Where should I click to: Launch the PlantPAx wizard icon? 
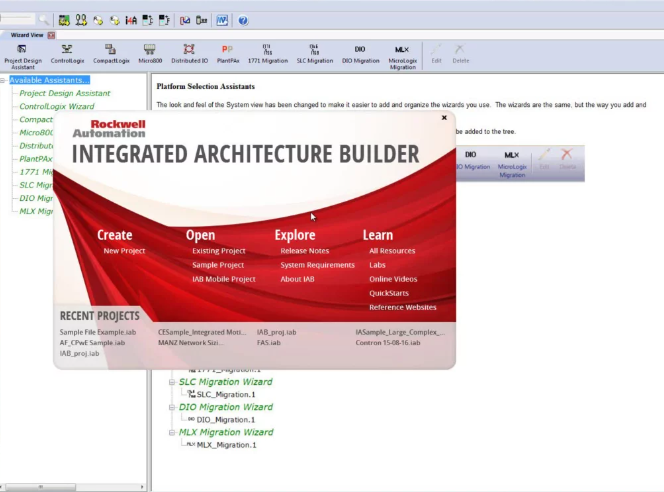(228, 54)
